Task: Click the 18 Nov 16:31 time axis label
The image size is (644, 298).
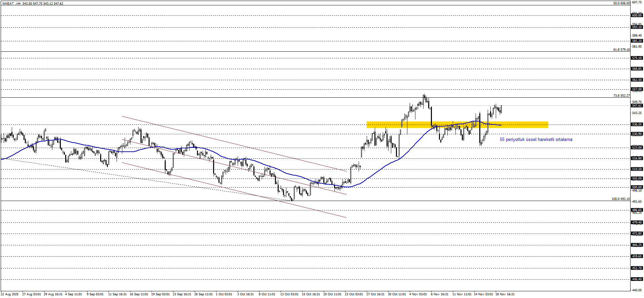Action: (505, 294)
